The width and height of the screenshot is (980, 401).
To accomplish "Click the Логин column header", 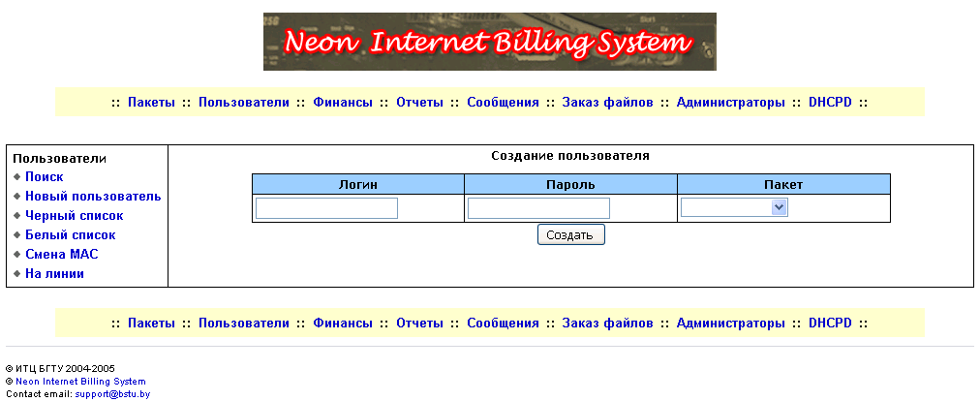I will click(358, 185).
